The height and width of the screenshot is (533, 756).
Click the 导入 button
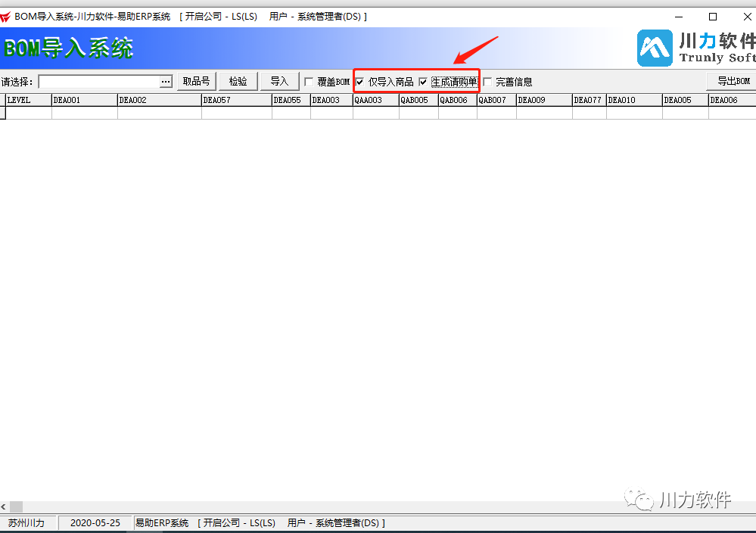pyautogui.click(x=279, y=81)
